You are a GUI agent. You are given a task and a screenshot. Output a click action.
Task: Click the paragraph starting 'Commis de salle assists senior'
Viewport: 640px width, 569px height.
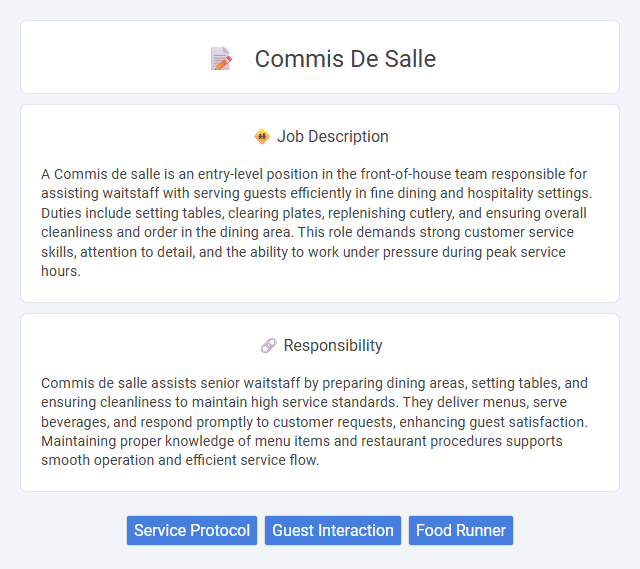coord(315,422)
